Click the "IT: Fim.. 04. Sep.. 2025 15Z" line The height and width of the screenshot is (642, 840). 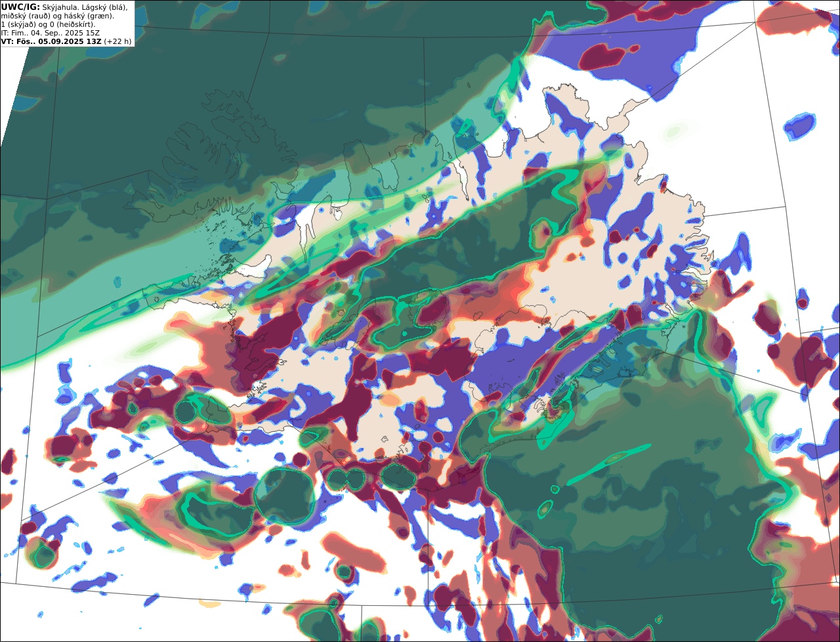pyautogui.click(x=51, y=33)
